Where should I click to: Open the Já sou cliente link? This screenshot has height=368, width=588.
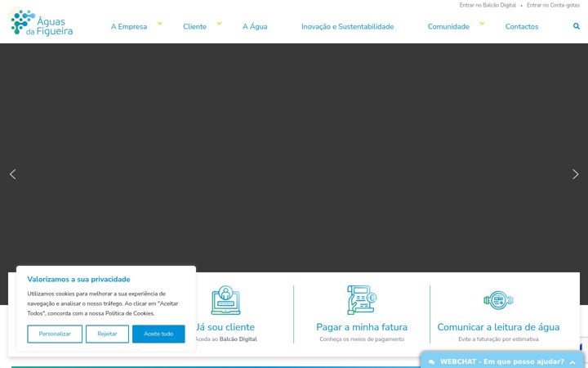(x=225, y=327)
